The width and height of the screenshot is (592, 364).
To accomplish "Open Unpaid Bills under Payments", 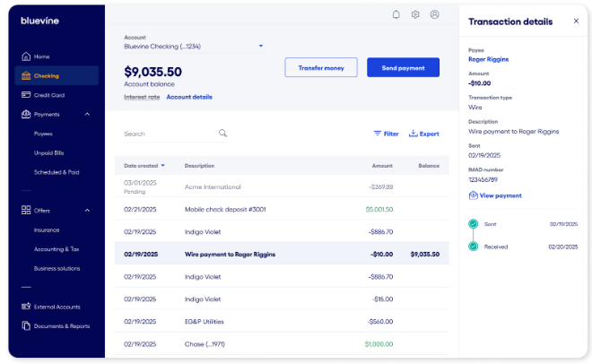I will tap(48, 152).
